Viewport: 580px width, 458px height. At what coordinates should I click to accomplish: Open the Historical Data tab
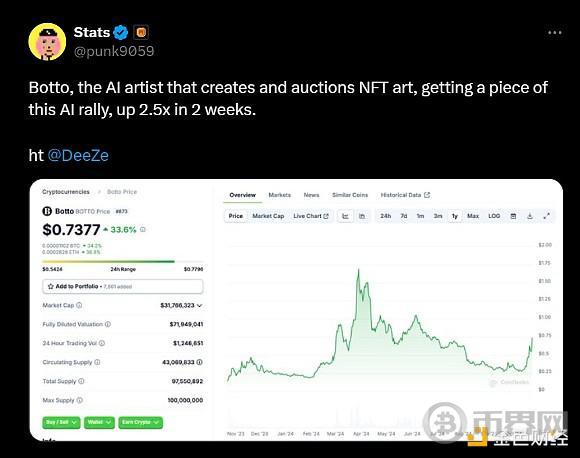point(405,195)
